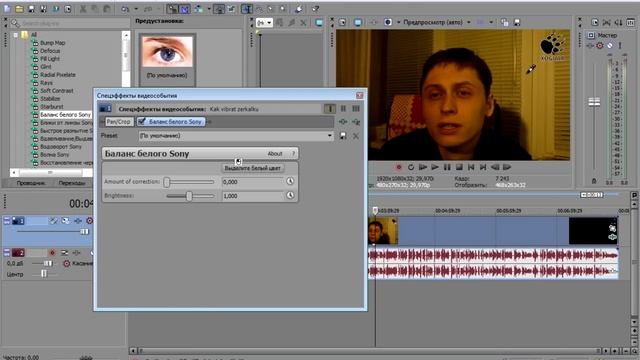Click the audio track Центр pan slider

44,274
